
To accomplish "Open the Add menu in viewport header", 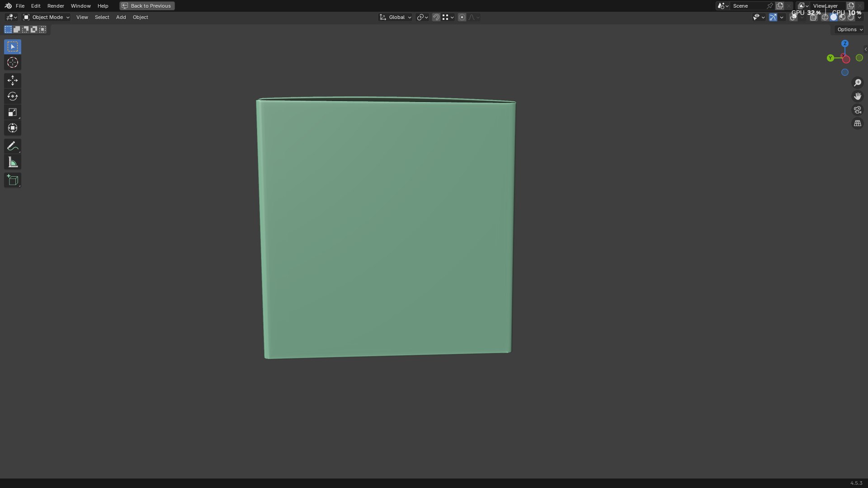I will [121, 17].
